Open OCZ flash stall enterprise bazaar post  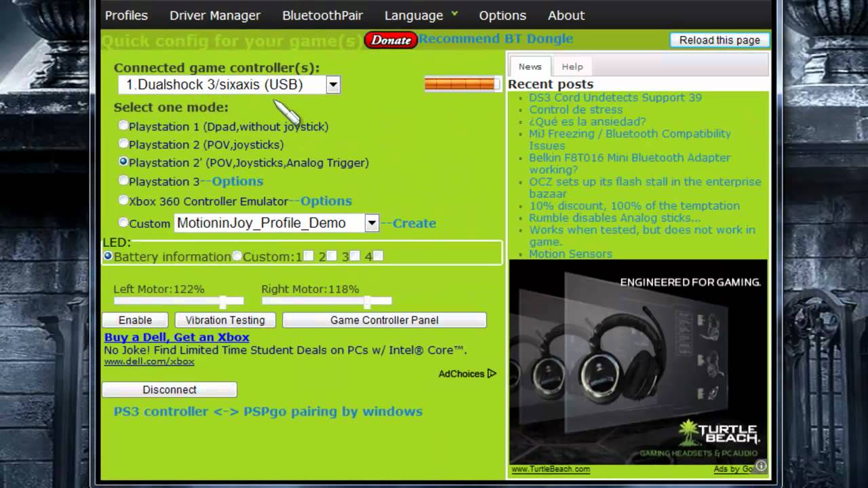coord(645,188)
